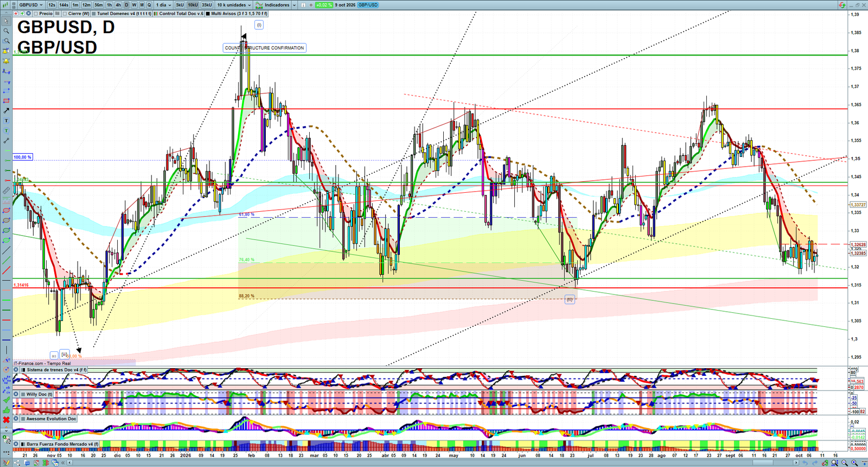Click the +0,02 % change badge

tap(324, 5)
